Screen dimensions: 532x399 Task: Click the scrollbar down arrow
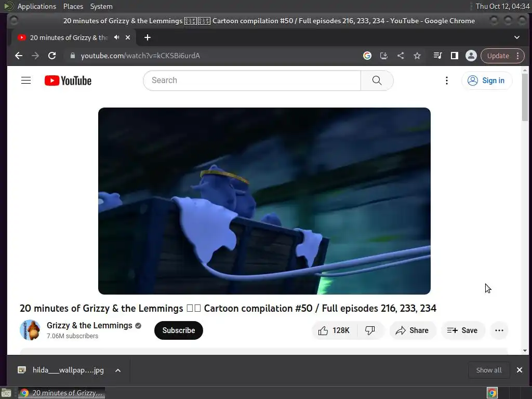[x=525, y=351]
